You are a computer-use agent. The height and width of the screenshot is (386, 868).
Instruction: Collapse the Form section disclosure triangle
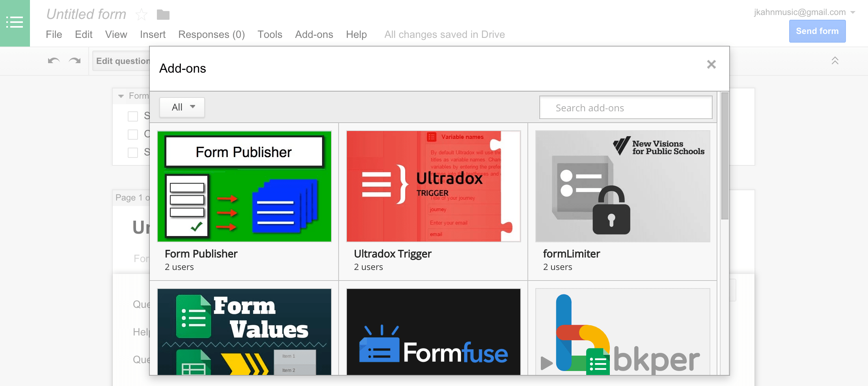(x=121, y=96)
